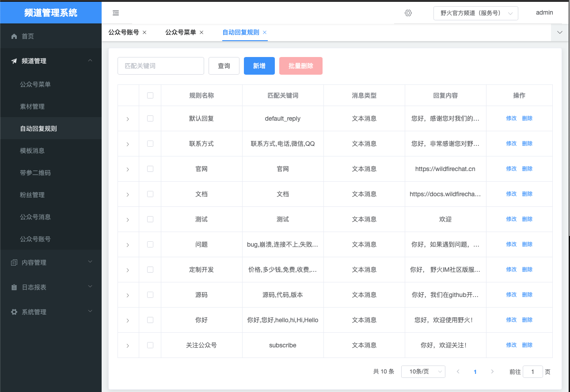The image size is (570, 392).
Task: Click the clipboard icon beside 日志报表
Action: tap(14, 287)
